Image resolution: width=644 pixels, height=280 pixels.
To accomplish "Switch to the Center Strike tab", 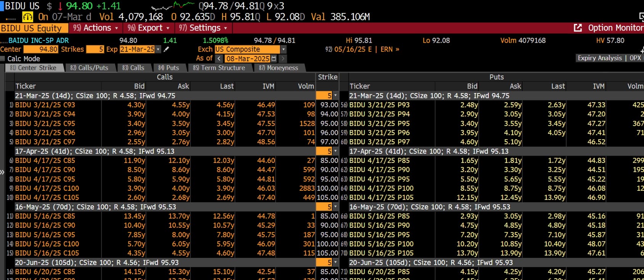I will [x=34, y=68].
